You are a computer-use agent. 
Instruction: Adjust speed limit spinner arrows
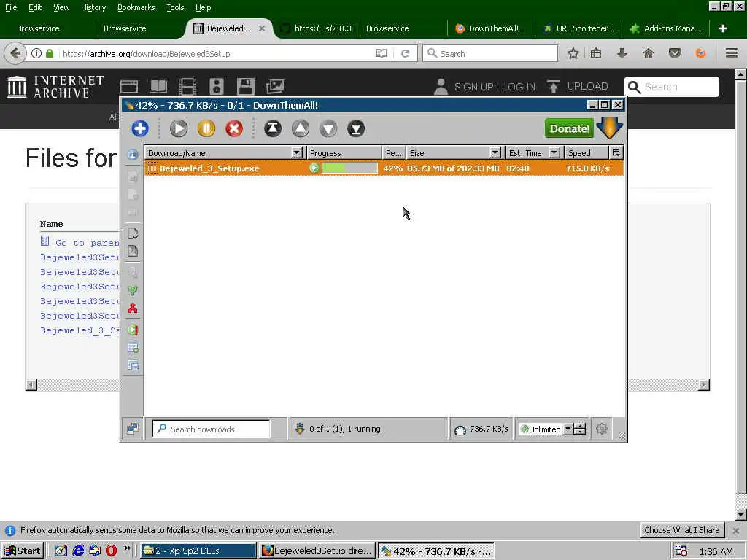580,429
